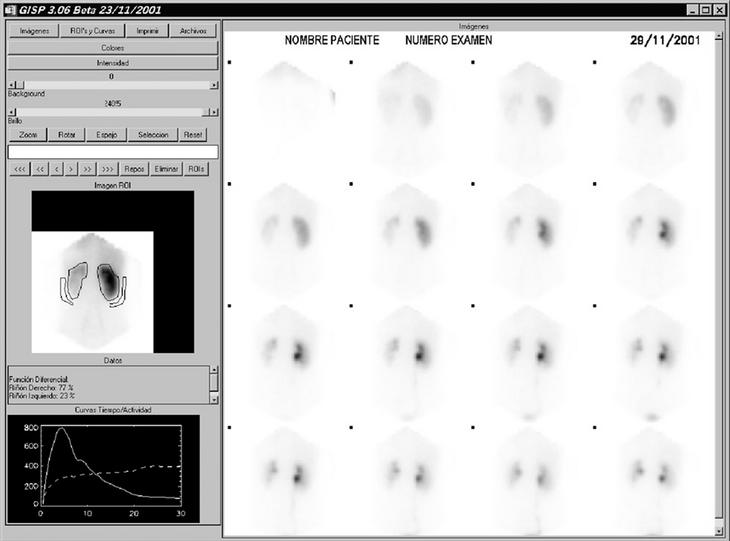The height and width of the screenshot is (541, 730).
Task: Open the Archivos menu button
Action: tap(193, 31)
